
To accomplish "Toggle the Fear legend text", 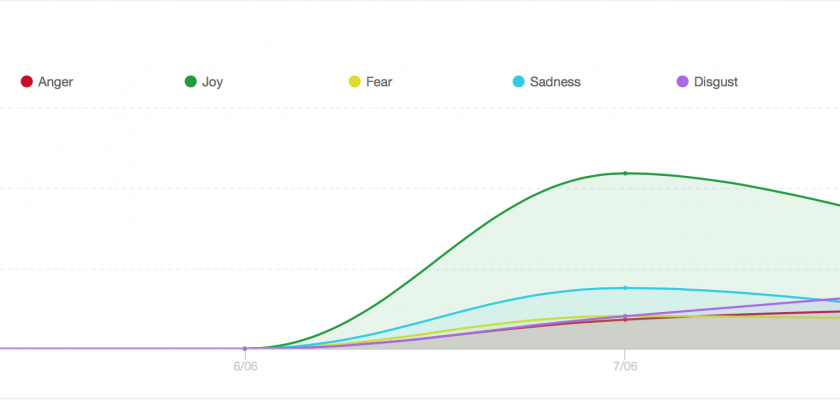I will tap(379, 82).
